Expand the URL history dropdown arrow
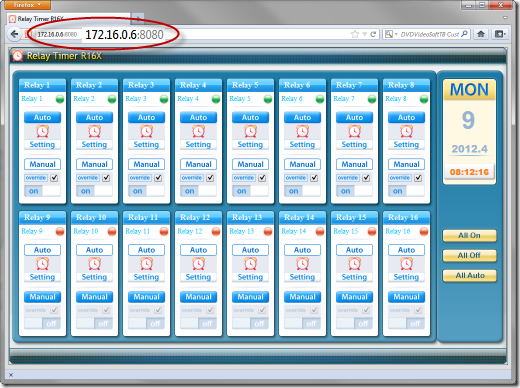The height and width of the screenshot is (388, 520). [x=365, y=34]
